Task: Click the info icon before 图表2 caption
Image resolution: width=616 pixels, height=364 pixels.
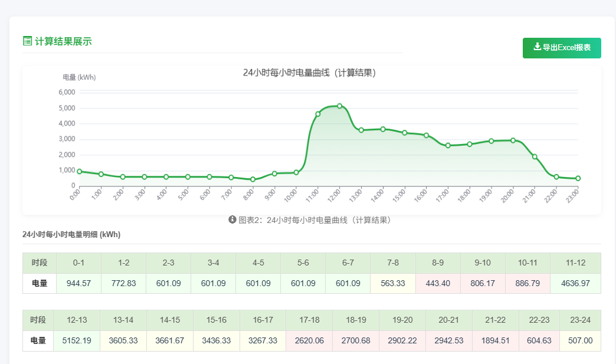Action: pyautogui.click(x=232, y=219)
